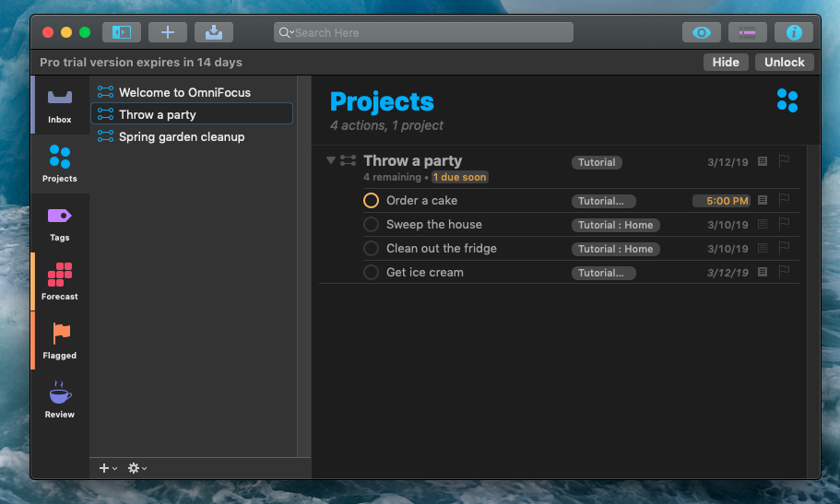Viewport: 840px width, 504px height.
Task: Switch to the Projects perspective
Action: point(59,164)
